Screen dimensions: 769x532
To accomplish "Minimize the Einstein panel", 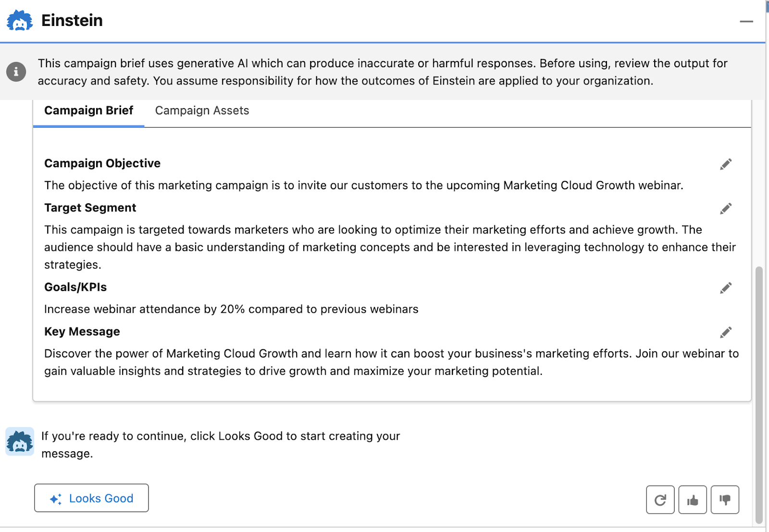I will (x=746, y=21).
